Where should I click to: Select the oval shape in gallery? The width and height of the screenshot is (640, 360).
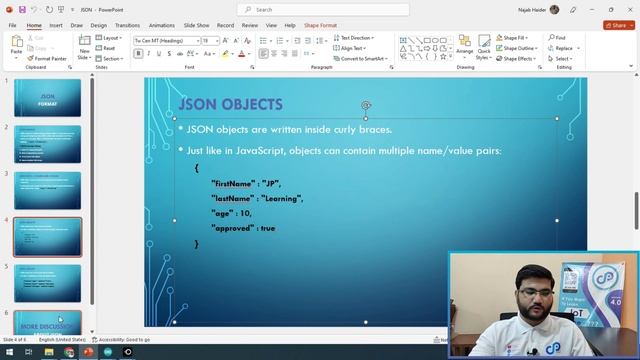coord(435,40)
